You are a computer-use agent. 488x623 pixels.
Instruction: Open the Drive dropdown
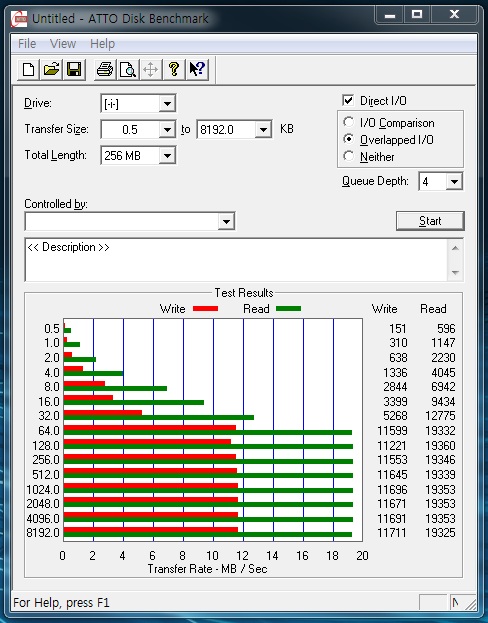167,104
